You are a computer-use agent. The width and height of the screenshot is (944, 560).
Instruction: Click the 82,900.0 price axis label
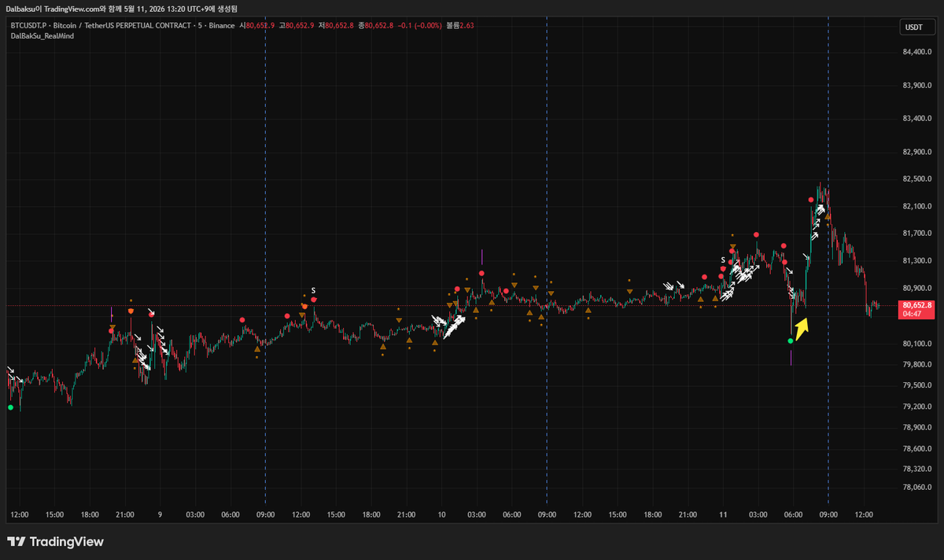(916, 152)
